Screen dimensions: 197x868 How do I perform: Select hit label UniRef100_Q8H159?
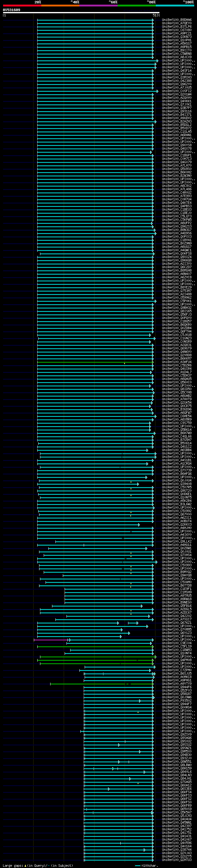click(x=176, y=768)
